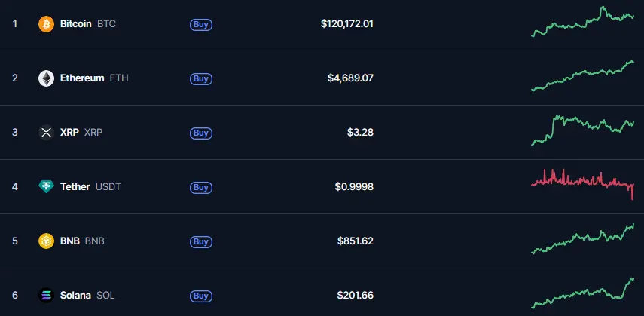View Bitcoin's green price sparkline chart
Screen dimensions: 644x316
point(582,22)
